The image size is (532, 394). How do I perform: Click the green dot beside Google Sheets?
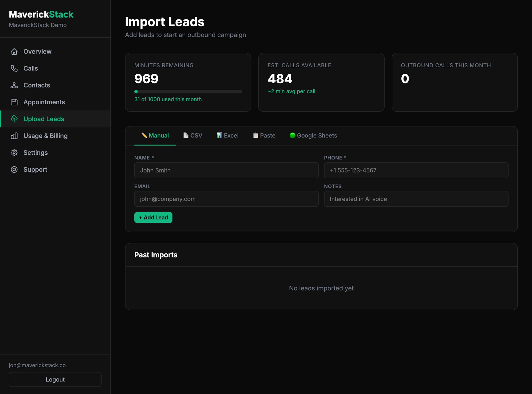(x=293, y=135)
